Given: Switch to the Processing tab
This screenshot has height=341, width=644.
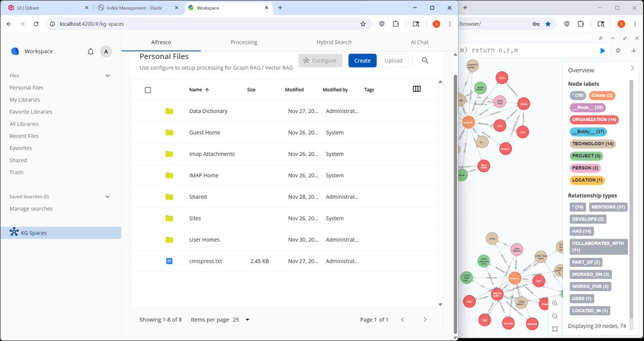Looking at the screenshot, I should point(244,42).
